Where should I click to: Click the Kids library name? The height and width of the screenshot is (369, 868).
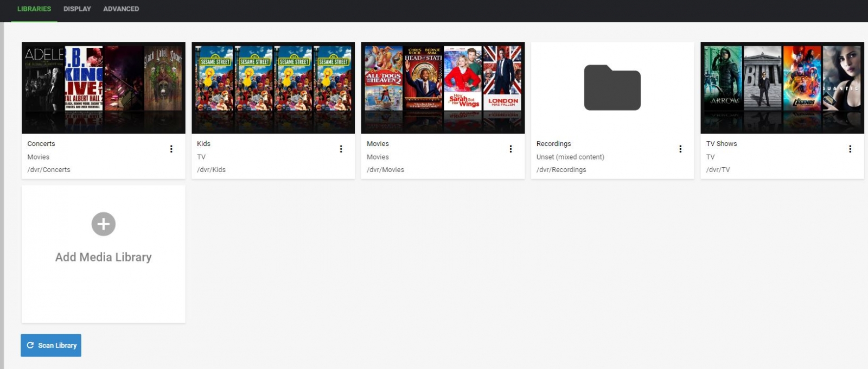click(x=203, y=144)
